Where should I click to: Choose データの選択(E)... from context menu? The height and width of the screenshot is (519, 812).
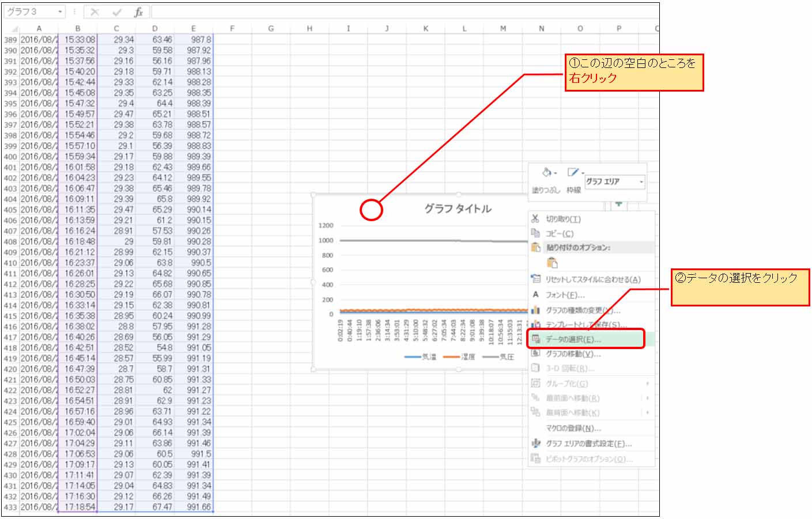[x=573, y=339]
